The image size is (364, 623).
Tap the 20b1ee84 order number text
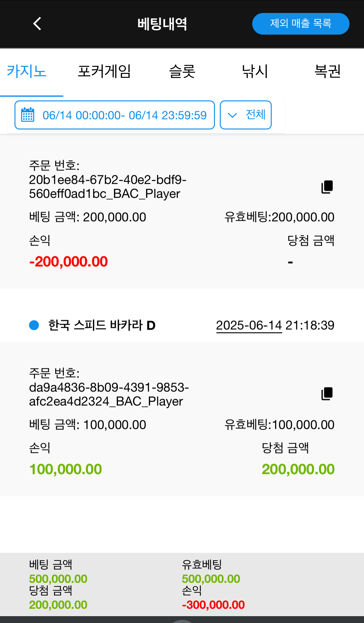[x=108, y=187]
